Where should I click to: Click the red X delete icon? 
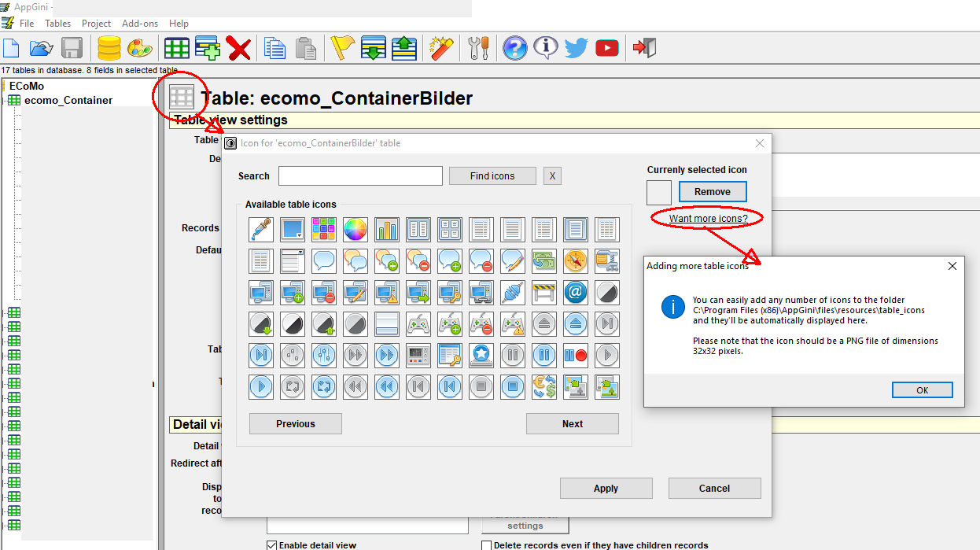click(x=238, y=48)
